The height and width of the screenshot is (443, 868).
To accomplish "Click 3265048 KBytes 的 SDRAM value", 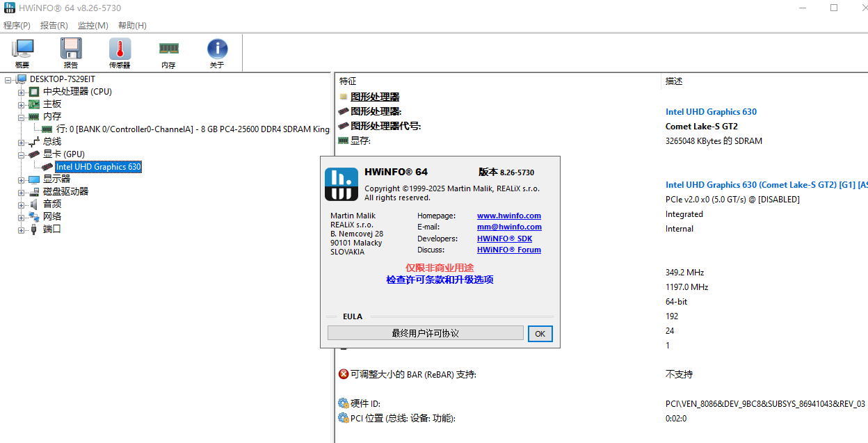I will (x=714, y=141).
